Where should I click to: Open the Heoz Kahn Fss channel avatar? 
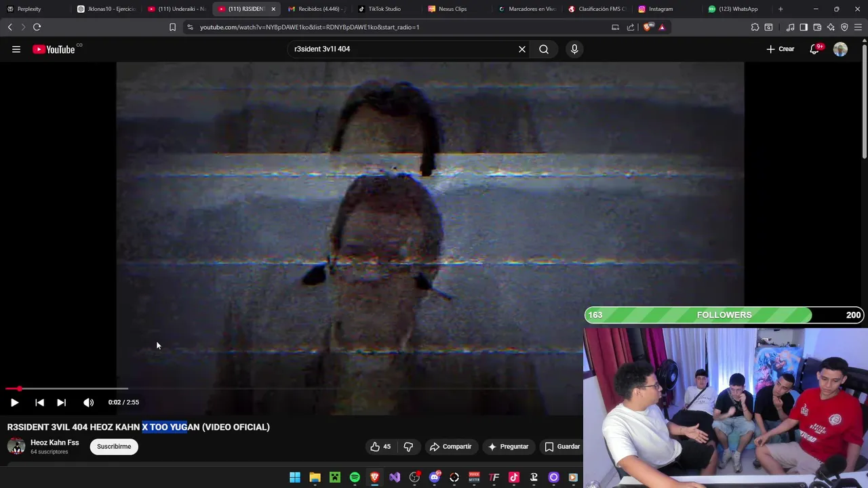pyautogui.click(x=16, y=447)
